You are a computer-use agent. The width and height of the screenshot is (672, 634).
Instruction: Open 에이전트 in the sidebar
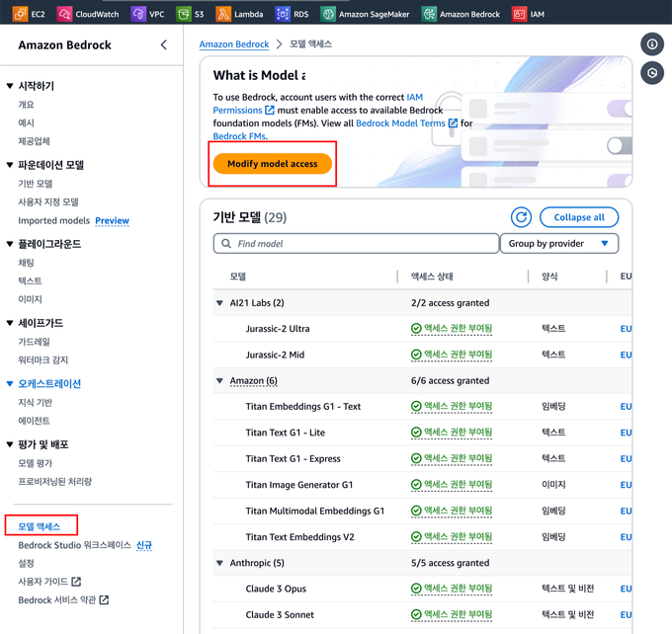(34, 421)
